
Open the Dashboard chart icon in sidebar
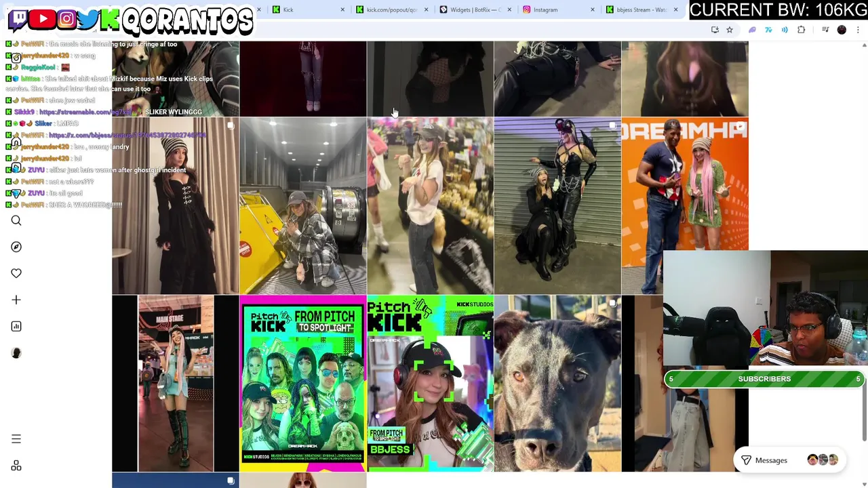(x=16, y=326)
